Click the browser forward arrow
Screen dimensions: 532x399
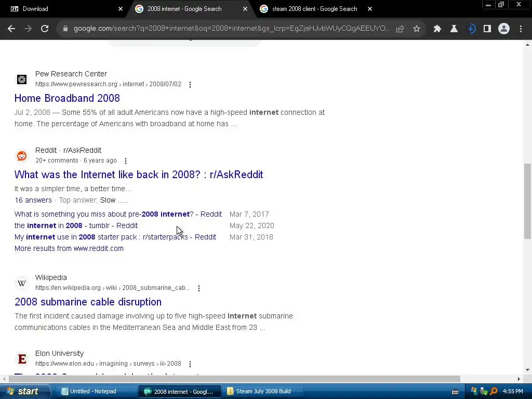click(28, 29)
